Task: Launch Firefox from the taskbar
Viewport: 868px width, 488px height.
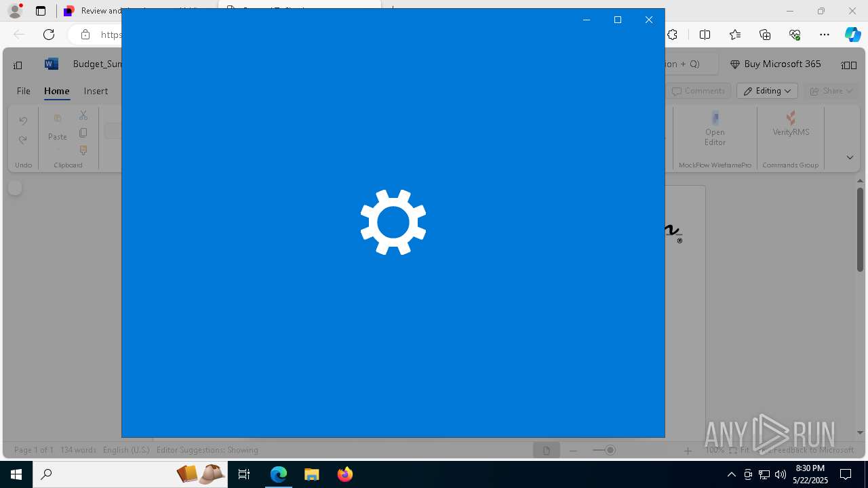Action: (345, 474)
